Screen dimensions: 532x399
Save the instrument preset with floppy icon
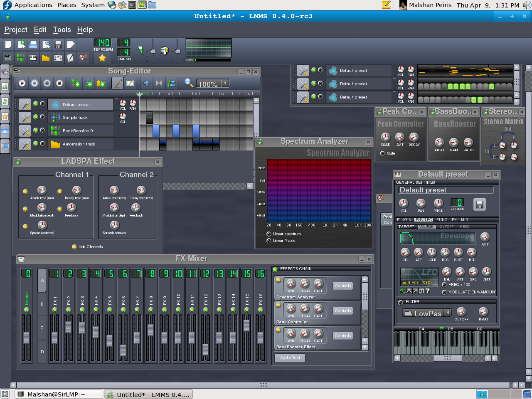(479, 204)
